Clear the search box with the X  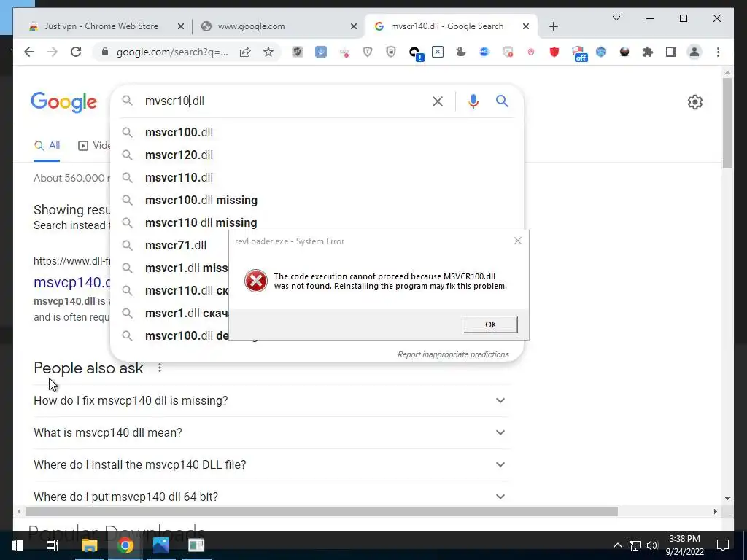[x=438, y=101]
